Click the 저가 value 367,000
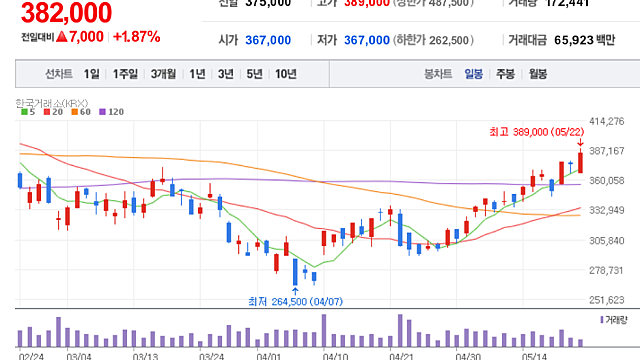This screenshot has height=360, width=640. tap(367, 40)
